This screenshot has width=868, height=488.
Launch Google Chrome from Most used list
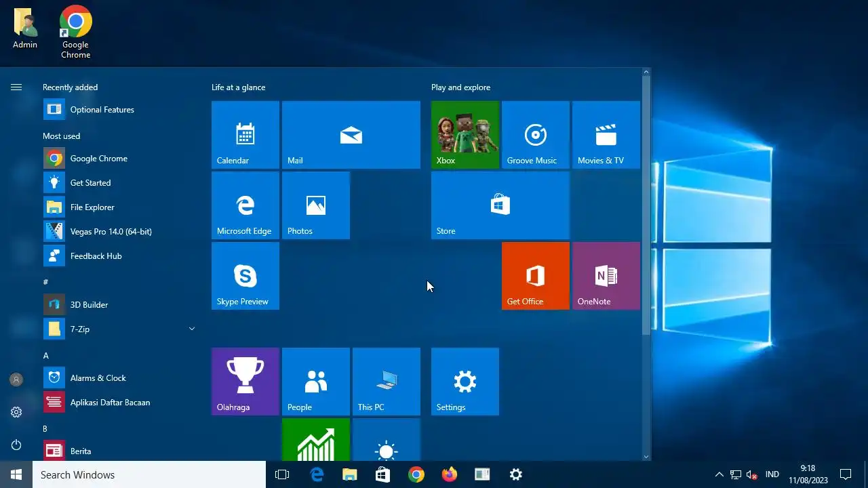tap(119, 158)
